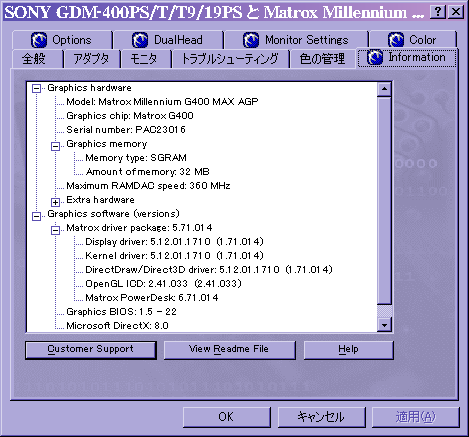Switch to the DualHead tab

coord(168,40)
